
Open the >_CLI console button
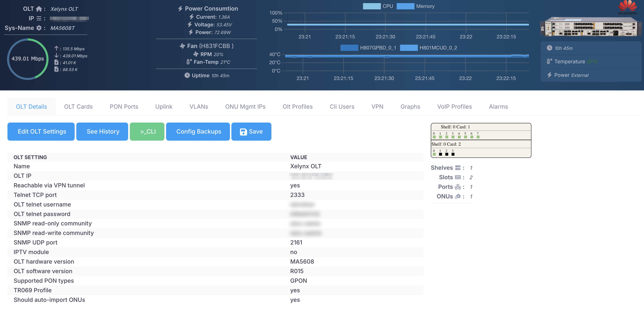pyautogui.click(x=147, y=132)
